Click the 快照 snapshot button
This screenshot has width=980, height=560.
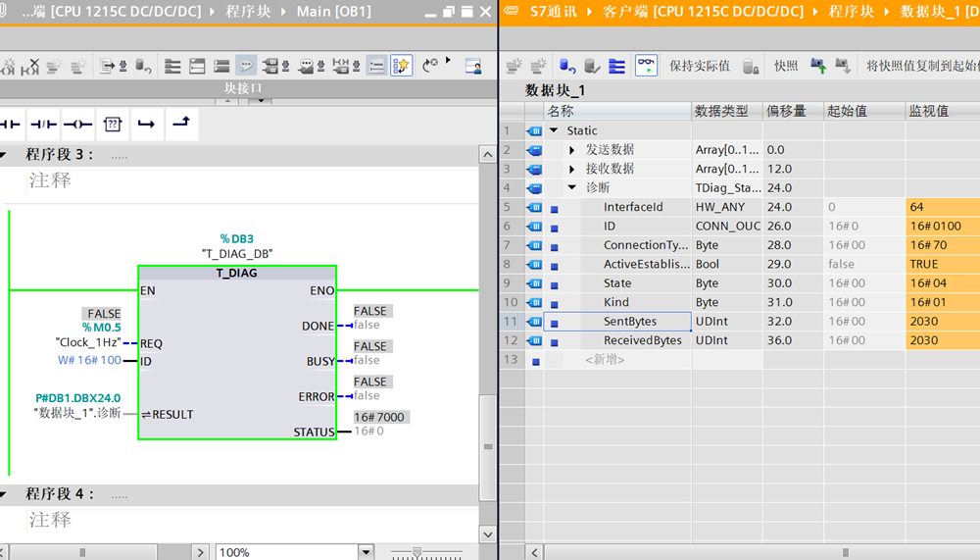point(785,66)
